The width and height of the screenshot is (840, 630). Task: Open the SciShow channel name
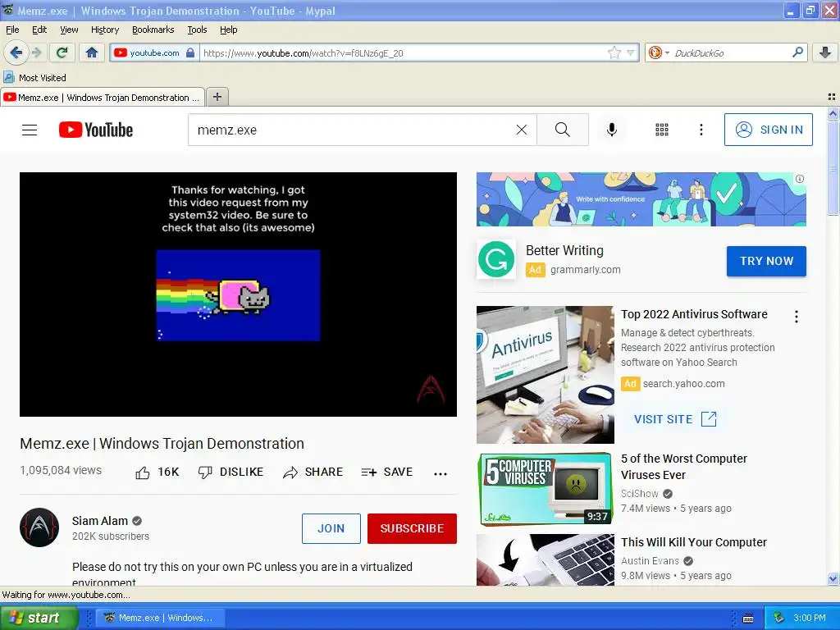tap(640, 493)
